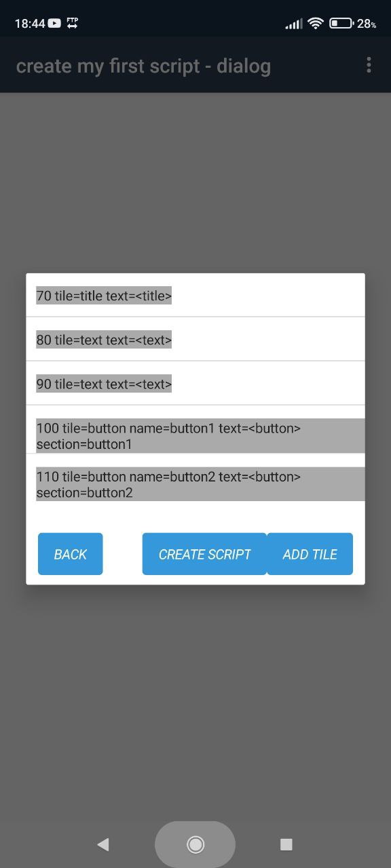Tap the YouTube status bar icon
The image size is (391, 868).
[54, 23]
